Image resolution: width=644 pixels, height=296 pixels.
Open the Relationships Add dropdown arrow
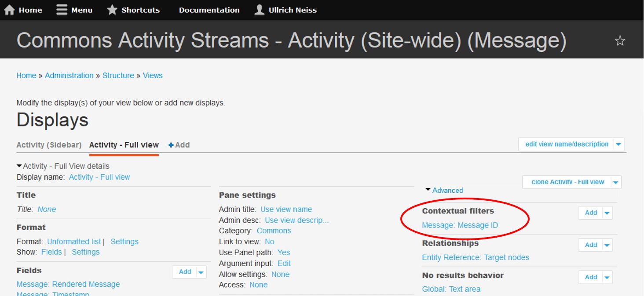pos(607,245)
